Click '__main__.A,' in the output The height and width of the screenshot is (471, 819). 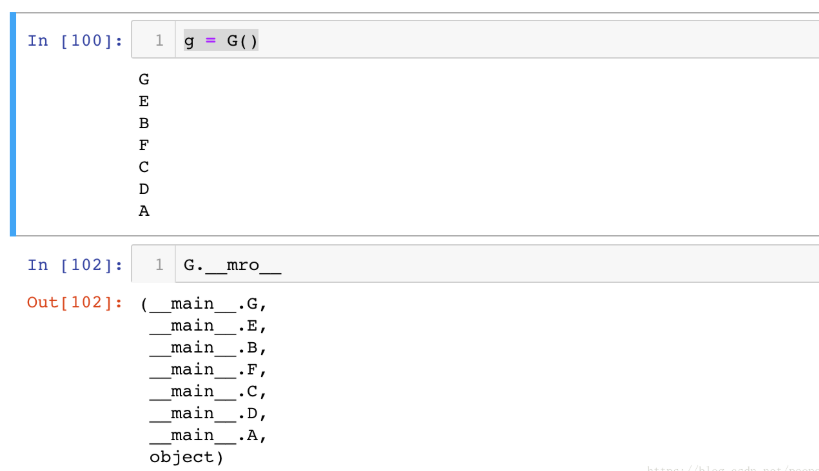click(x=208, y=435)
